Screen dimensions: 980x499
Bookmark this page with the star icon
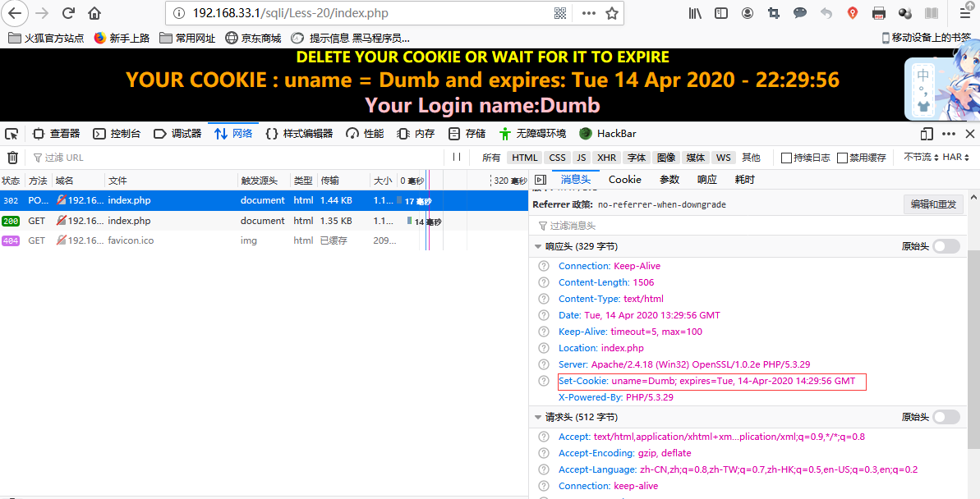(x=612, y=13)
